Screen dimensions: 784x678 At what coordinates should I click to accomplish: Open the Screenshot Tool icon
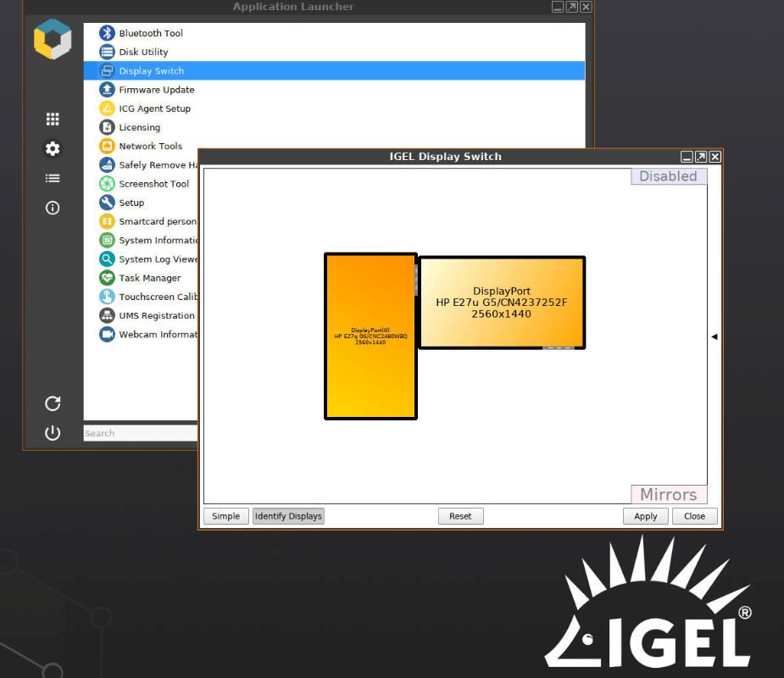click(x=107, y=184)
